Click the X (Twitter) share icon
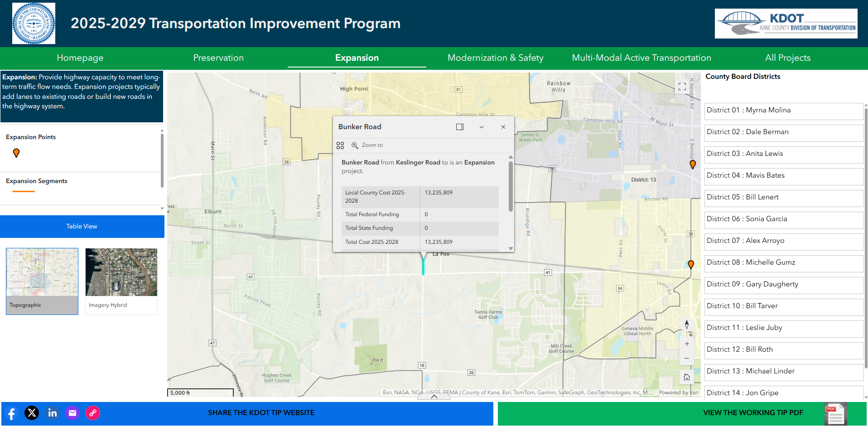Screen dimensions: 868x426 pyautogui.click(x=32, y=413)
